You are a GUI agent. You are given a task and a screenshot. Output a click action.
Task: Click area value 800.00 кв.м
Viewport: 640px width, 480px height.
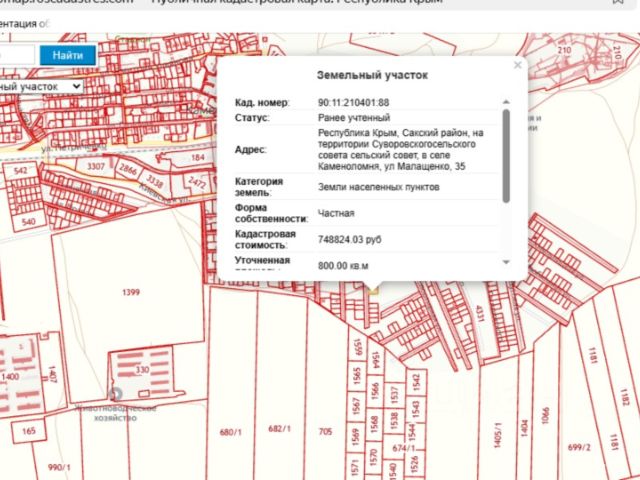click(343, 266)
